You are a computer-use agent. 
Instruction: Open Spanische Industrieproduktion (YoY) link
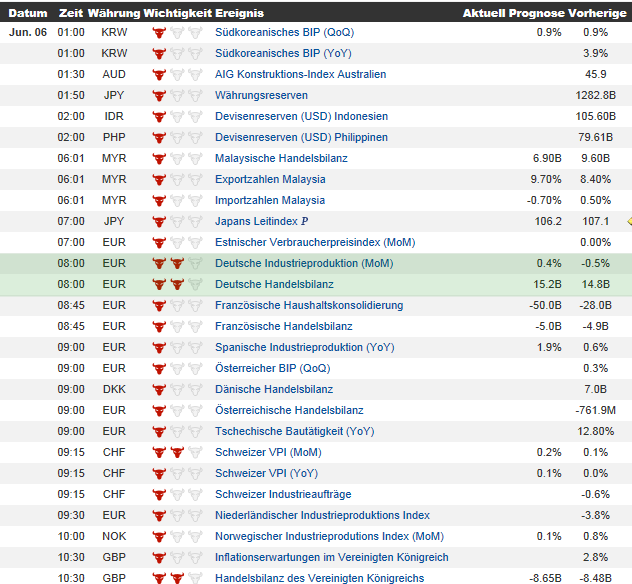coord(305,347)
